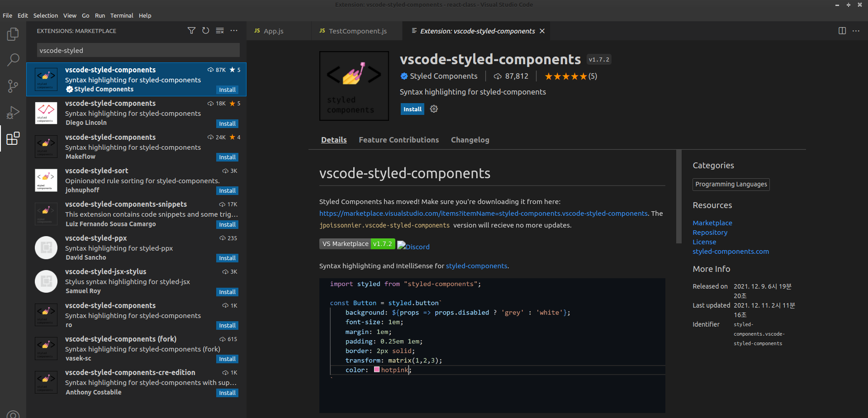
Task: Select vscode-styled-components by ro list entry
Action: [x=136, y=315]
